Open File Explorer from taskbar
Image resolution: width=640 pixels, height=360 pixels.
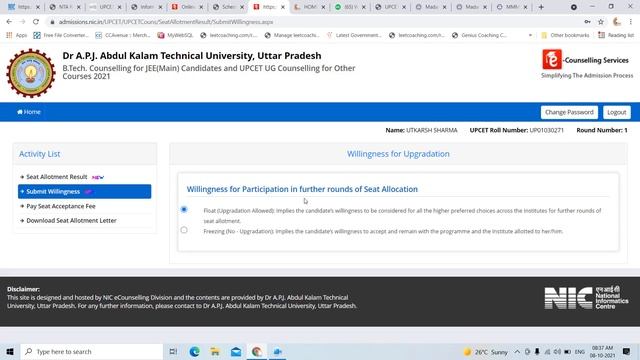(x=215, y=351)
